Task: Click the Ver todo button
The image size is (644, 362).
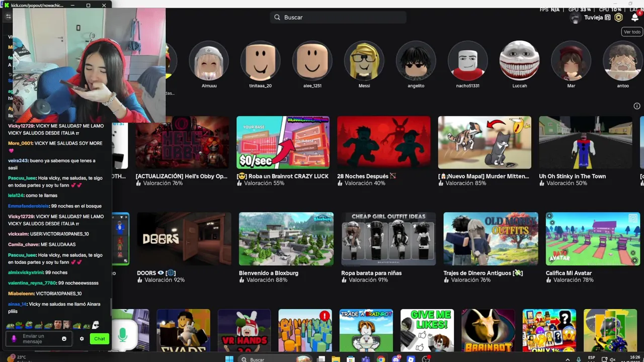Action: coord(632,32)
